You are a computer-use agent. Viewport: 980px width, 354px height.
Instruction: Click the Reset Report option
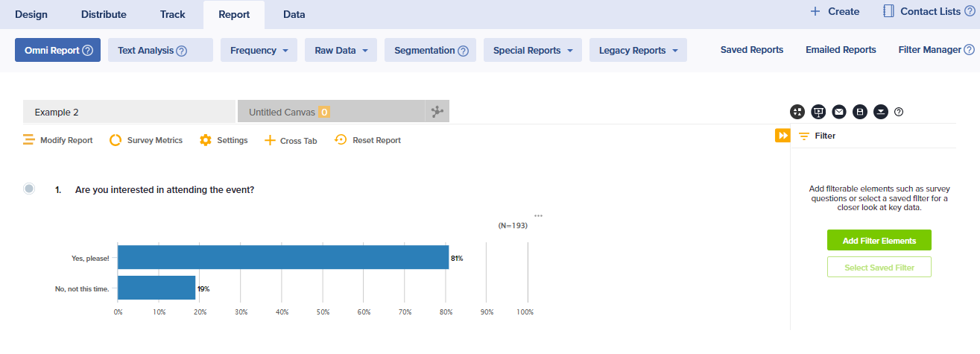click(x=368, y=140)
